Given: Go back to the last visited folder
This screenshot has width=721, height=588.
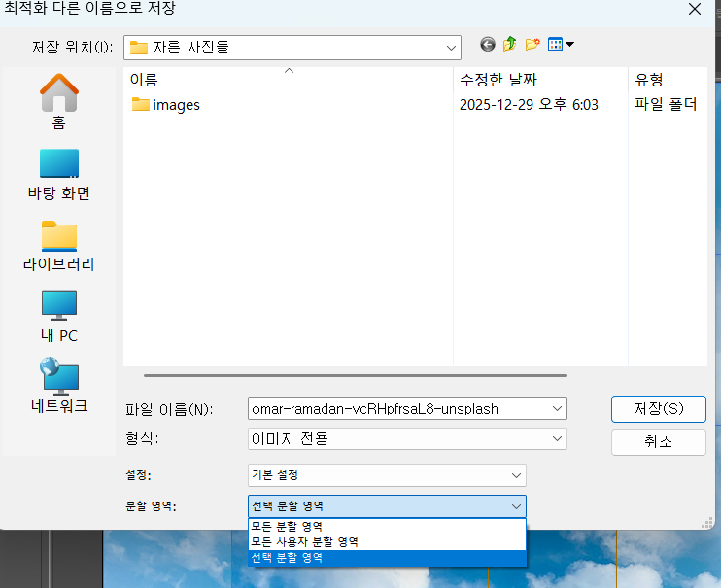Looking at the screenshot, I should [x=488, y=45].
